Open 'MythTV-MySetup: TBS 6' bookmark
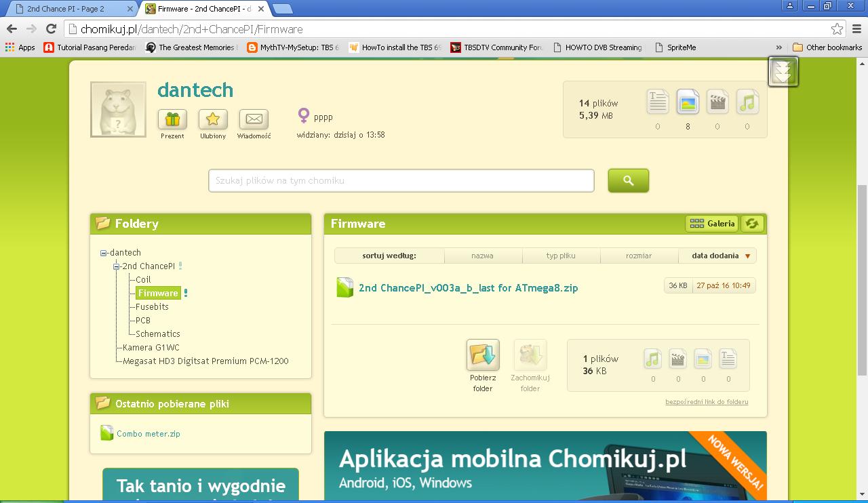Image resolution: width=868 pixels, height=503 pixels. 294,47
